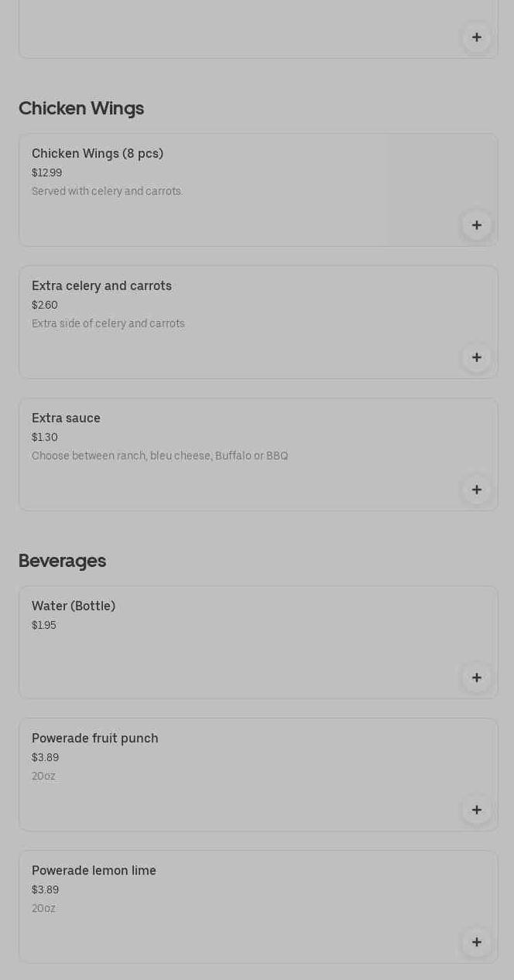Add Extra celery and carrots using plus icon
The image size is (514, 980).
(x=477, y=357)
